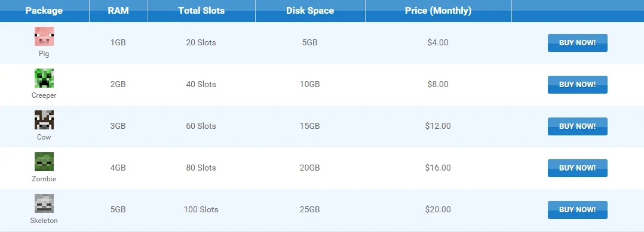Click the RAM column header
This screenshot has height=232, width=644.
tap(118, 11)
